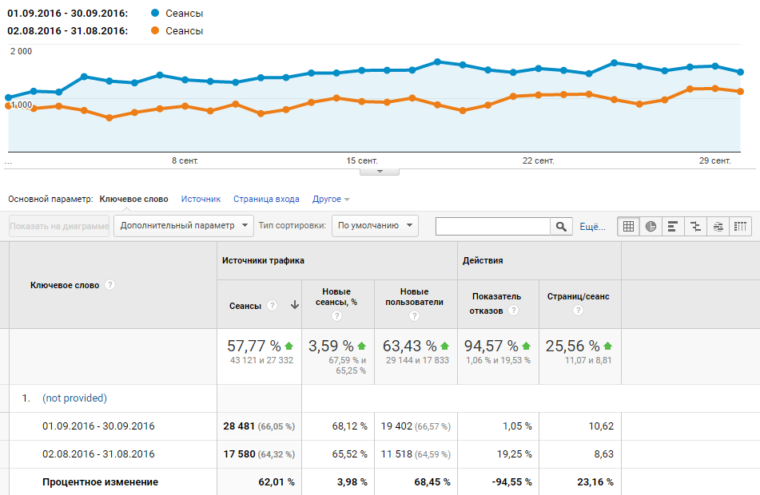Image resolution: width=760 pixels, height=495 pixels.
Task: Click the blue September line's last data point
Action: tap(741, 72)
